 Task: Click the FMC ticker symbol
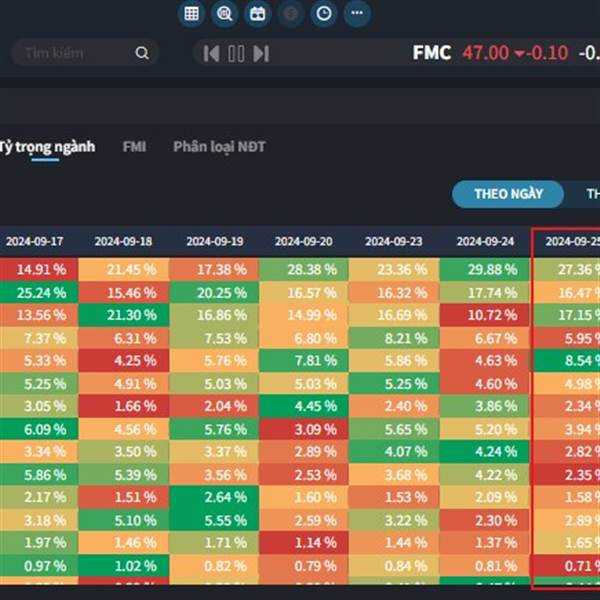[x=432, y=52]
